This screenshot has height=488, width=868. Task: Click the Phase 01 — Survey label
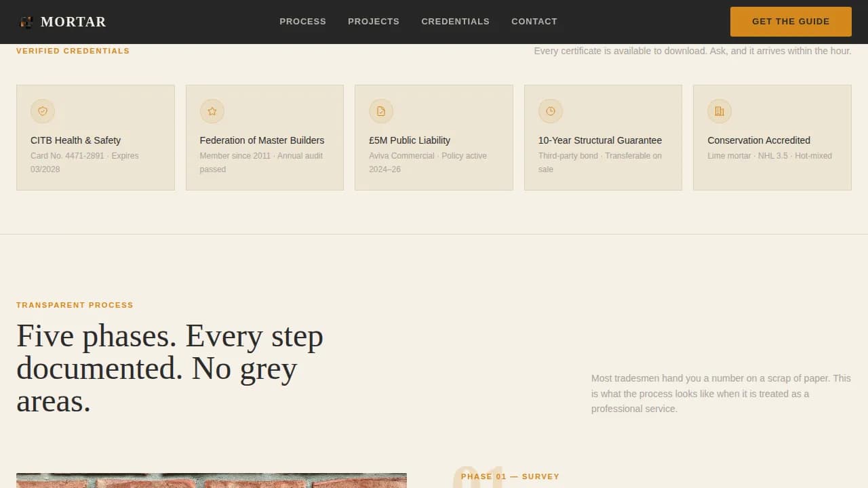pos(510,476)
